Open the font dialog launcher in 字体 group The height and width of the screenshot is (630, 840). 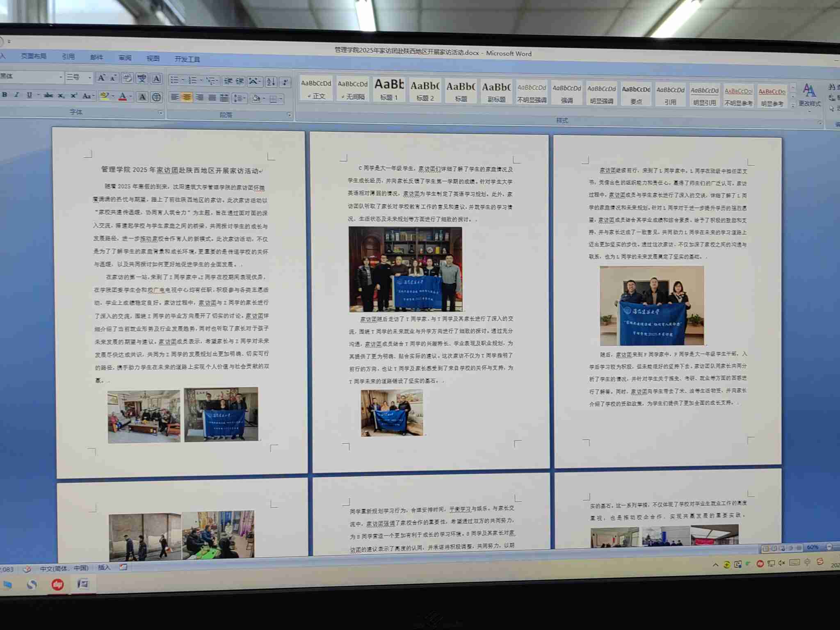pos(160,112)
